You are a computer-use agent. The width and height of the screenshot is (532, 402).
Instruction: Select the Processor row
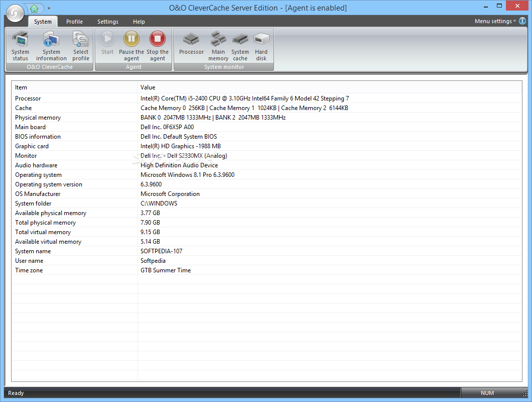[267, 98]
